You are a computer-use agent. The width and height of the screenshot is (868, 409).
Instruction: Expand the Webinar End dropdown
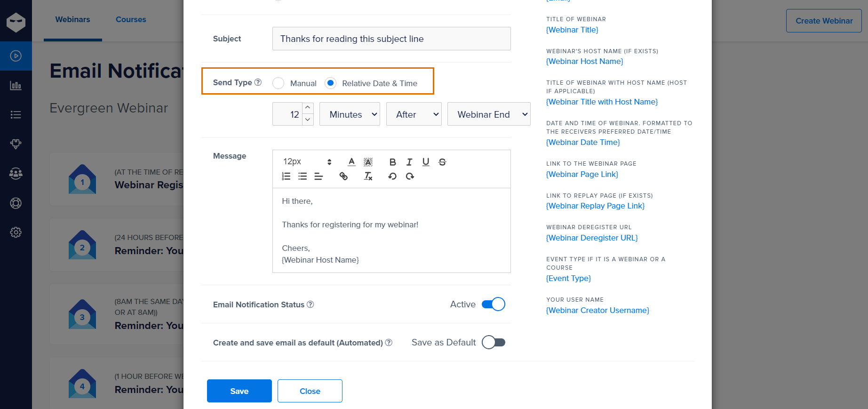489,114
